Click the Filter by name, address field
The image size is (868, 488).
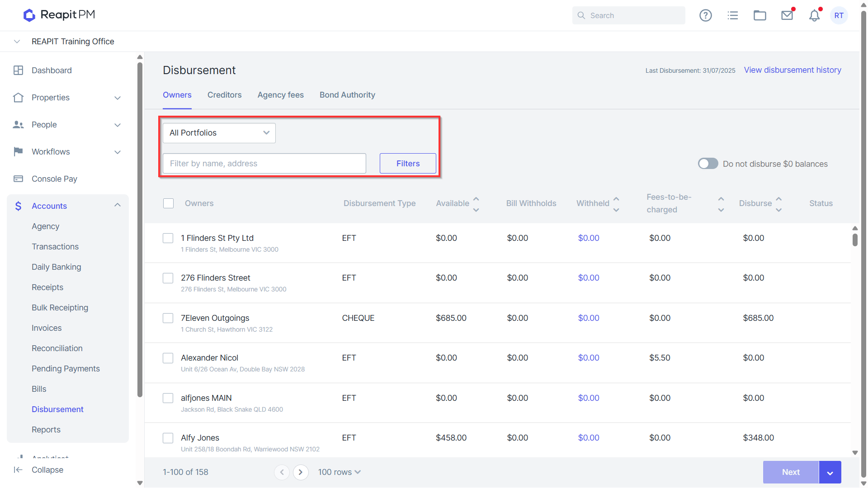[x=264, y=164]
